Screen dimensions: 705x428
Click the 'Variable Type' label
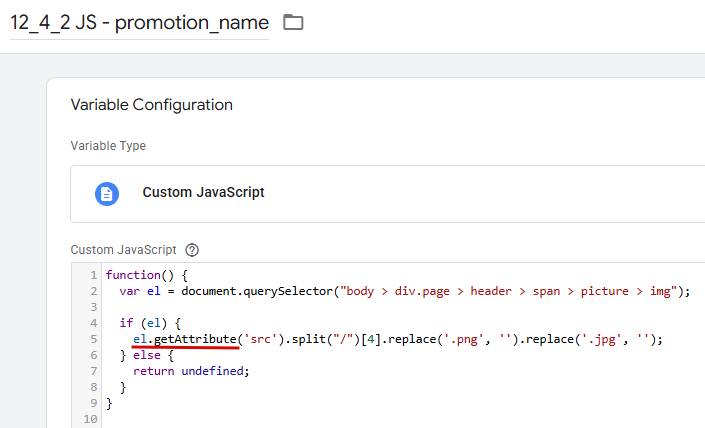pyautogui.click(x=108, y=146)
